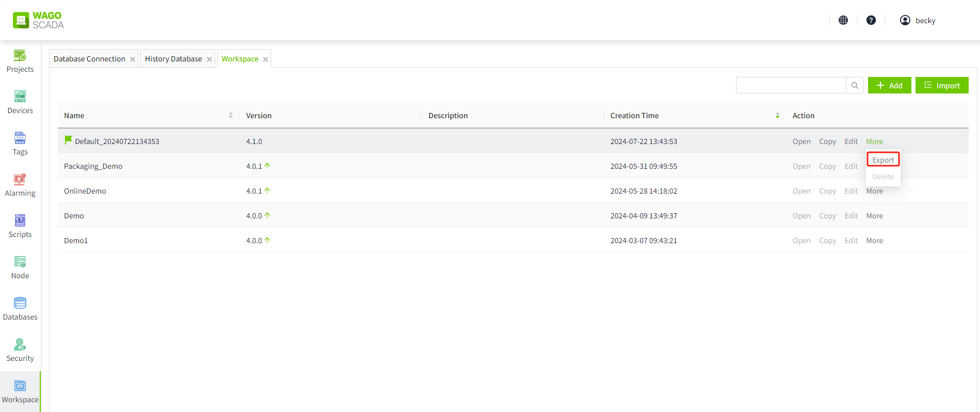Close the Database Connection tab
980x412 pixels.
point(133,59)
